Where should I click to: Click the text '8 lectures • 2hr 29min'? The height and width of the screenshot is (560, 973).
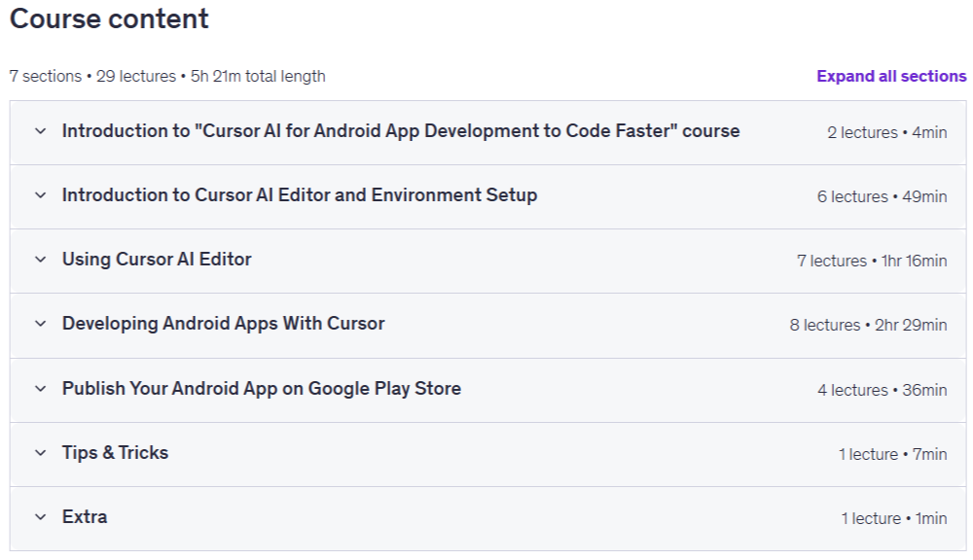click(x=868, y=325)
